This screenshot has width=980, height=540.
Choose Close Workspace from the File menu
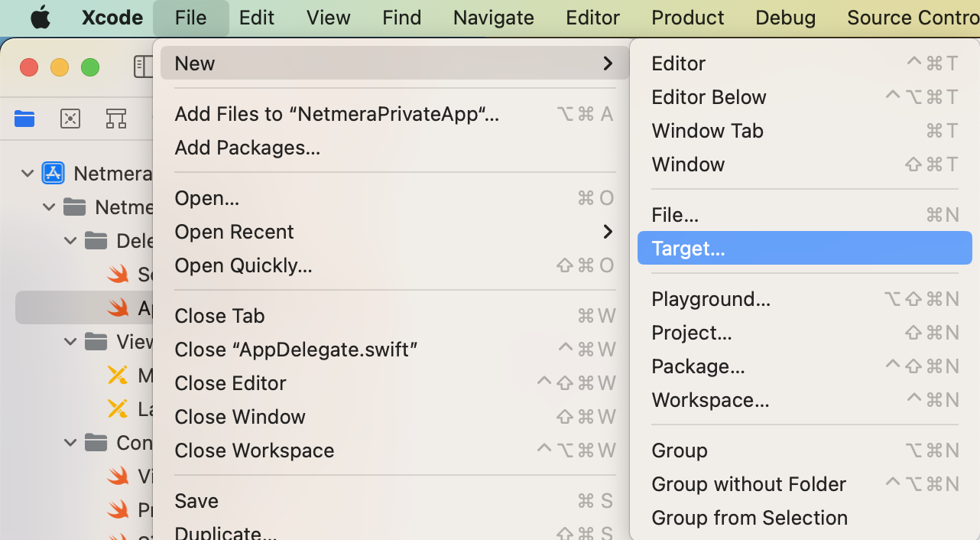[x=254, y=451]
